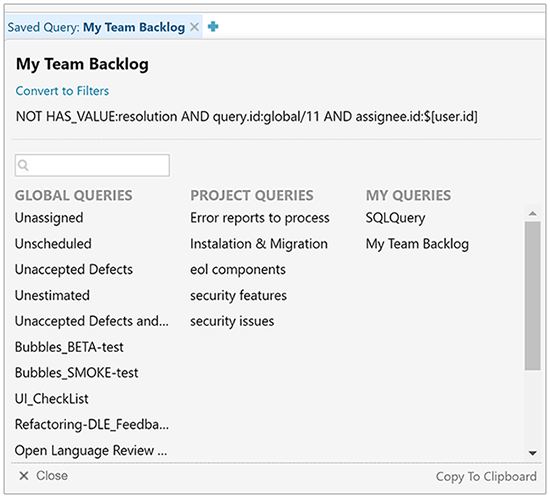Add a new tab with the plus icon
This screenshot has width=550, height=498.
coord(213,27)
